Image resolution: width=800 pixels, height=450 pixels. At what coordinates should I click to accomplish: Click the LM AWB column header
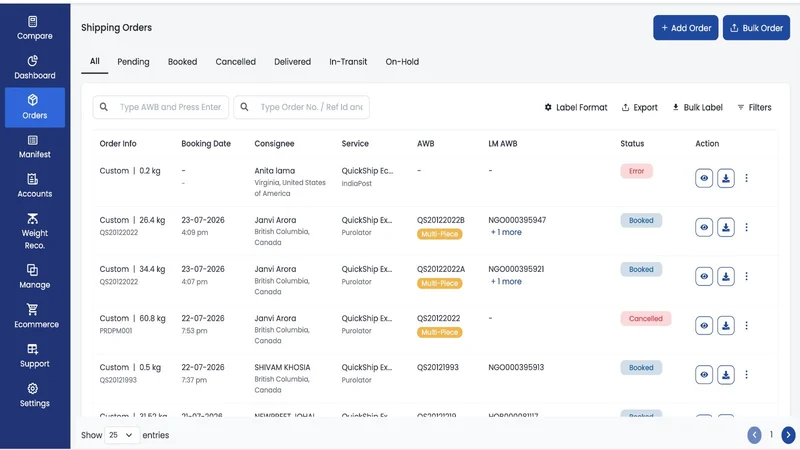point(503,144)
